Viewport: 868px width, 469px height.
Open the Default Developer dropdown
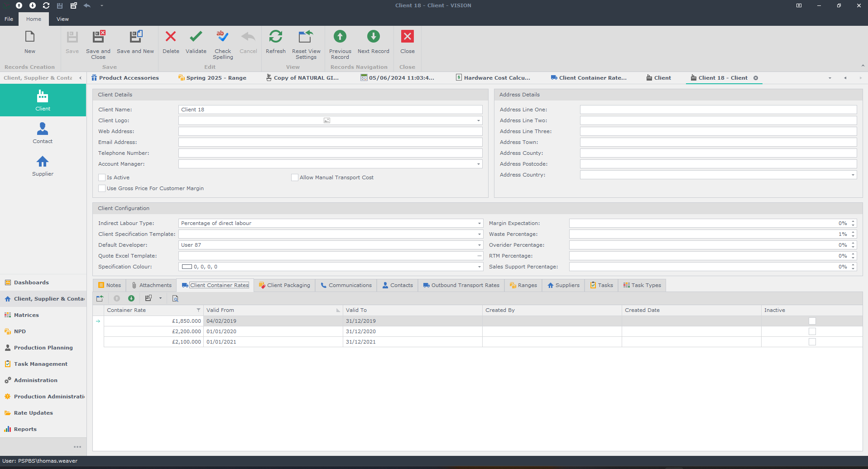(479, 245)
